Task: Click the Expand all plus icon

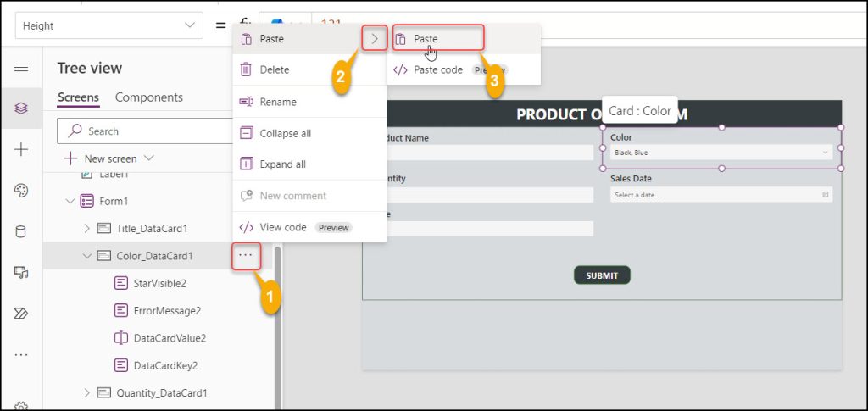Action: pos(246,164)
